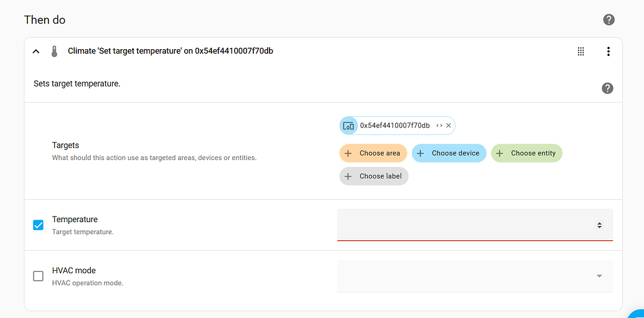The height and width of the screenshot is (318, 644).
Task: Click the temperature stepper arrows
Action: [599, 225]
